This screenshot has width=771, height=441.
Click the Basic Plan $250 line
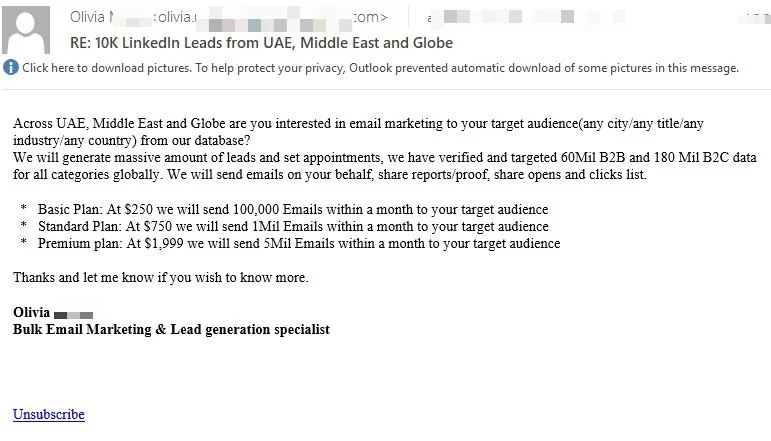293,209
